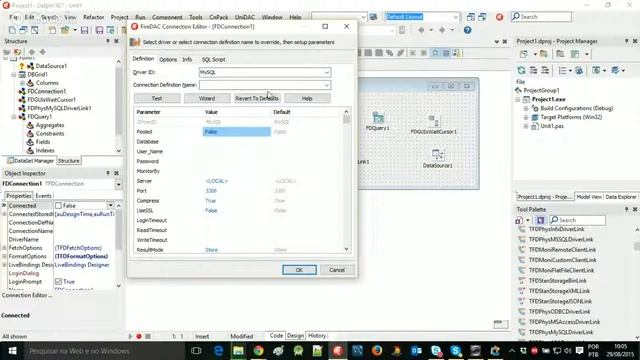Switch to Events tab in Object Inspector
Viewport: 640px width, 360px height.
pos(43,196)
